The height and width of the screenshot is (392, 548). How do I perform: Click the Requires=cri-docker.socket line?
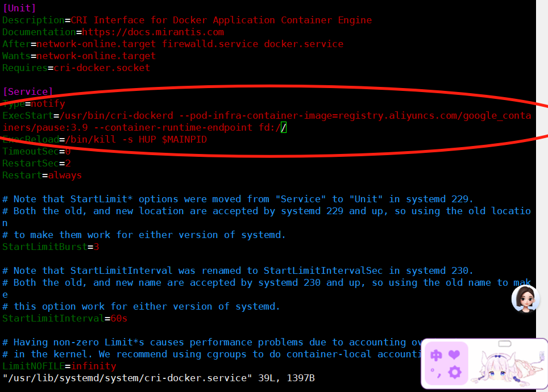[x=76, y=68]
